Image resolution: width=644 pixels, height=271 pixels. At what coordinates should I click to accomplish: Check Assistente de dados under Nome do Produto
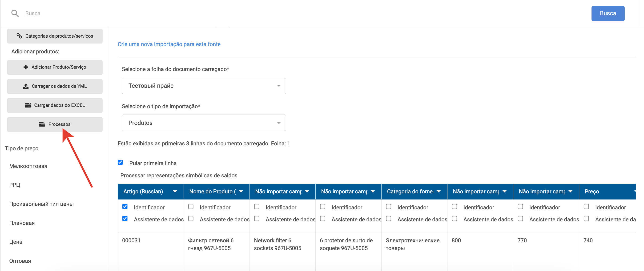(x=191, y=219)
